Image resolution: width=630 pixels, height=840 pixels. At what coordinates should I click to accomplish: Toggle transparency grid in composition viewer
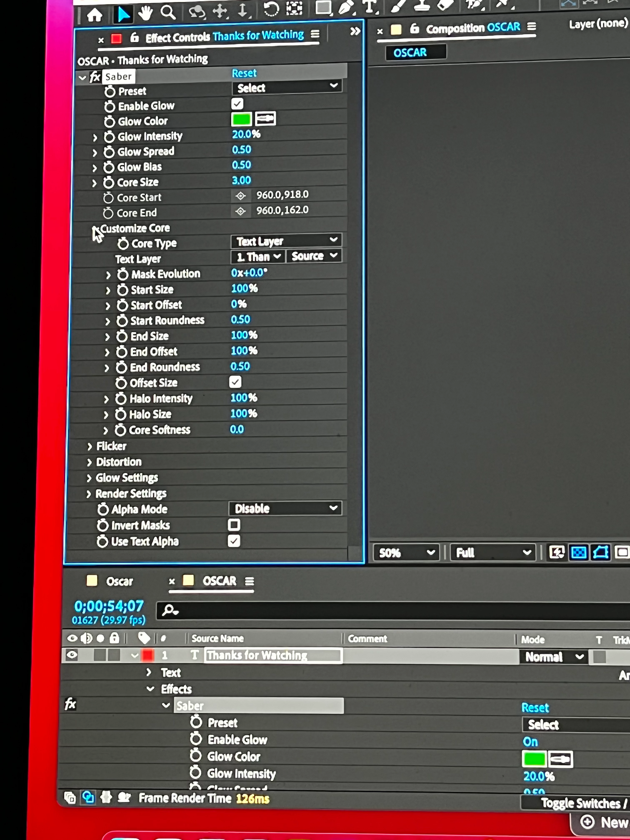(578, 552)
